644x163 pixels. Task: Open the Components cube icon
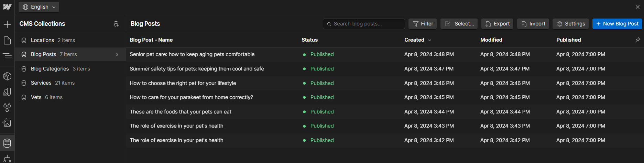tap(7, 76)
